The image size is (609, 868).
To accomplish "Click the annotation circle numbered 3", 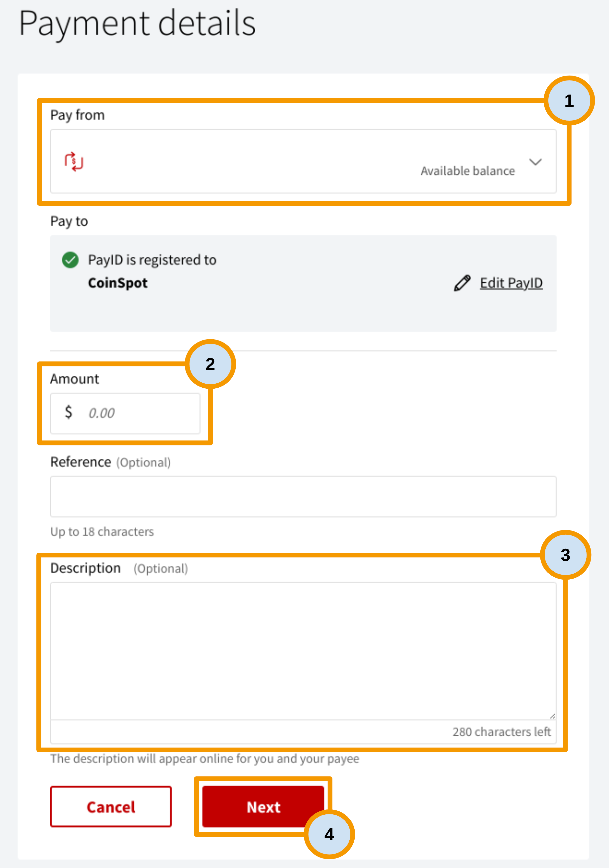I will [x=566, y=555].
